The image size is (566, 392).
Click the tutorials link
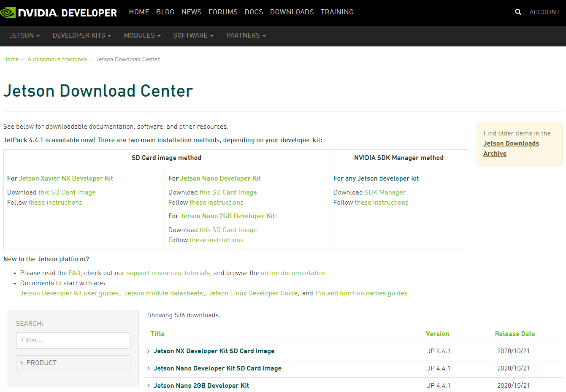pos(197,273)
